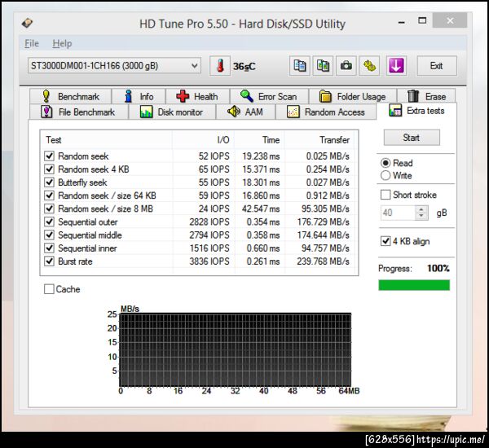
Task: Close the HD Tune Pro window
Action: pyautogui.click(x=450, y=20)
